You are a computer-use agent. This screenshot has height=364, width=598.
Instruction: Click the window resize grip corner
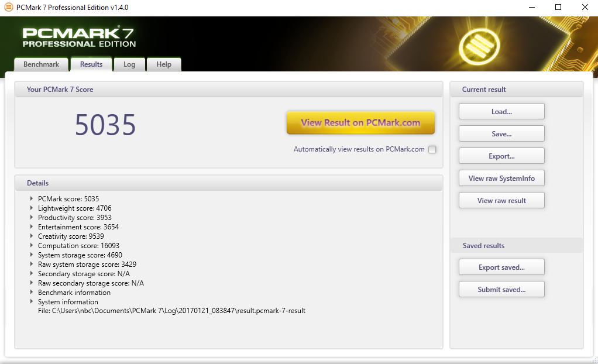(594, 360)
